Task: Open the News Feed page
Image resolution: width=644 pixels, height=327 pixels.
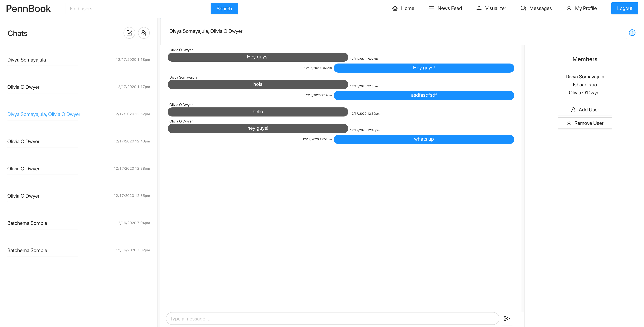Action: pos(445,9)
